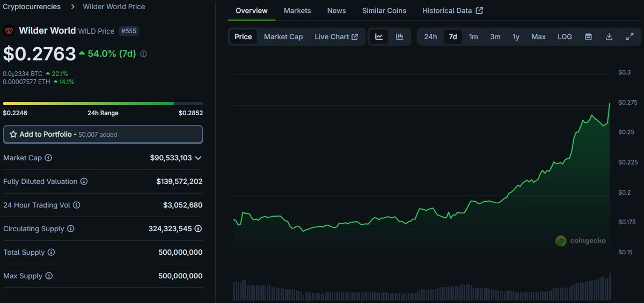Click info icon beside 7d percentage
This screenshot has height=303, width=644.
tap(143, 54)
